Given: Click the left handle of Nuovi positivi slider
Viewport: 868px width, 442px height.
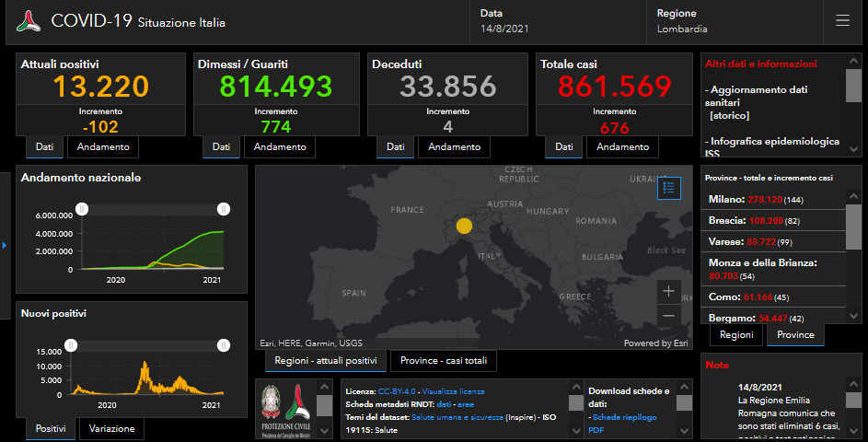Looking at the screenshot, I should [70, 345].
